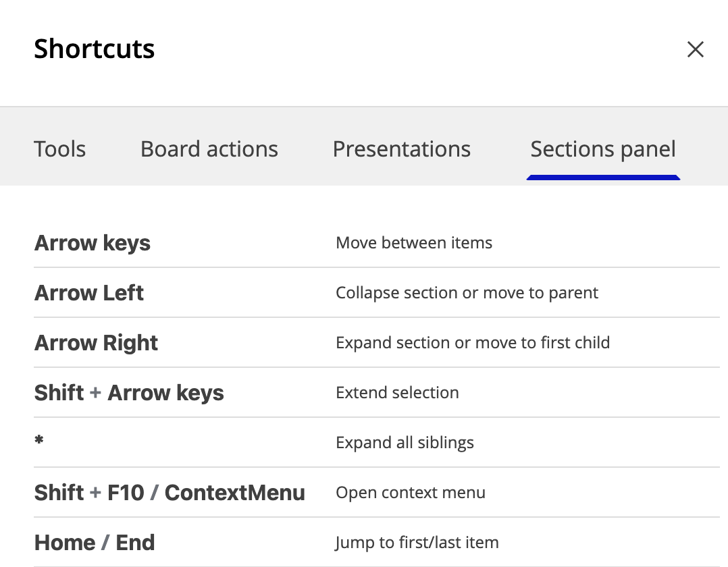
Task: Click the asterisk shortcut key
Action: point(39,439)
